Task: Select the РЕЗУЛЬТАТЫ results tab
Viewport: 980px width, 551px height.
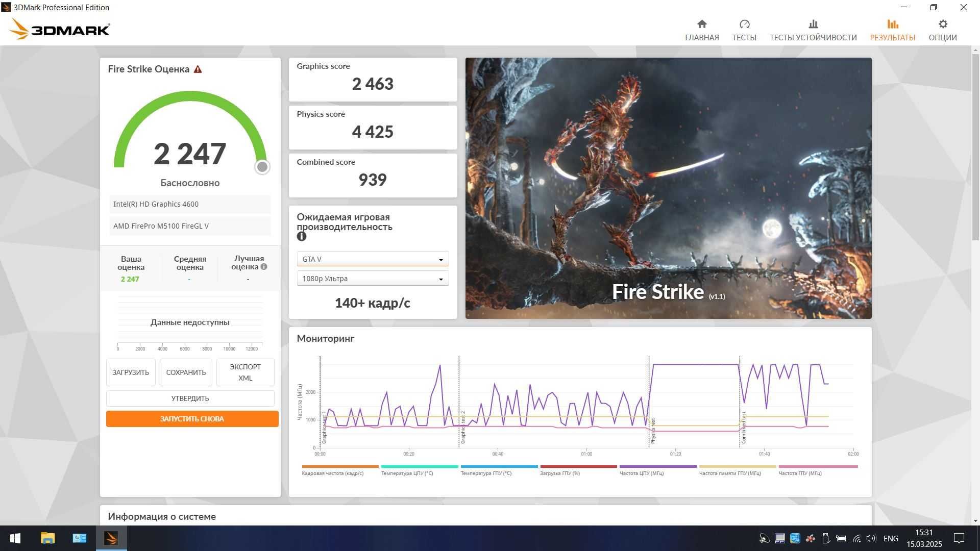Action: [x=892, y=30]
